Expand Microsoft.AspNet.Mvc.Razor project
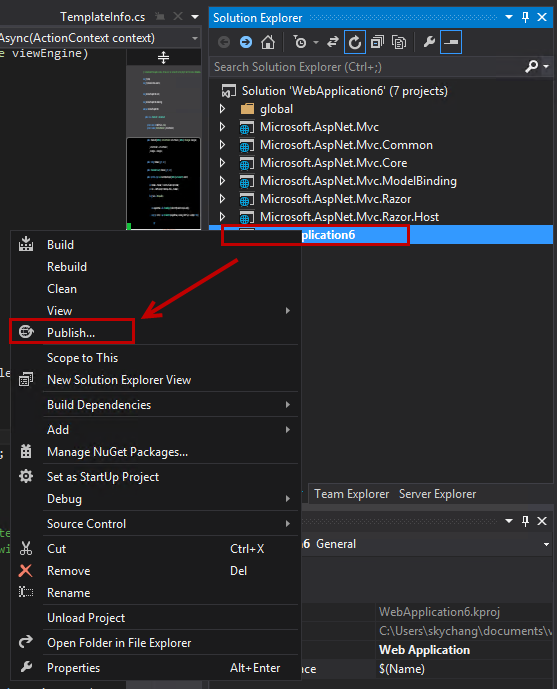Viewport: 557px width, 689px height. pyautogui.click(x=222, y=199)
